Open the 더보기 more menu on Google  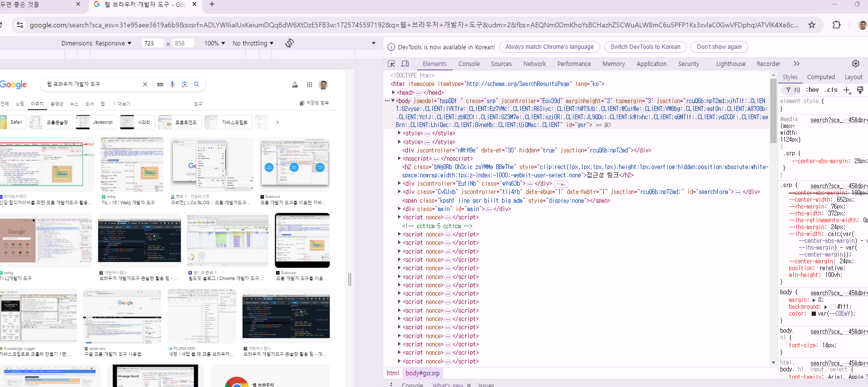tap(122, 104)
